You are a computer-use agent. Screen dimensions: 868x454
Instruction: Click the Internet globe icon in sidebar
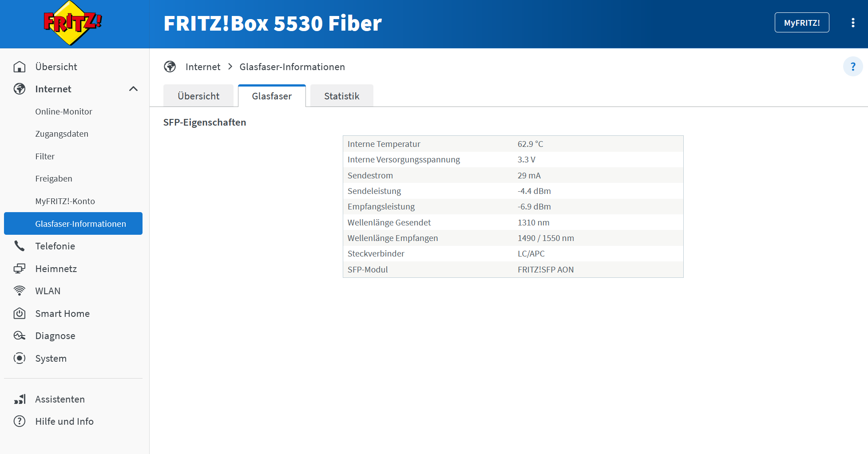point(20,89)
